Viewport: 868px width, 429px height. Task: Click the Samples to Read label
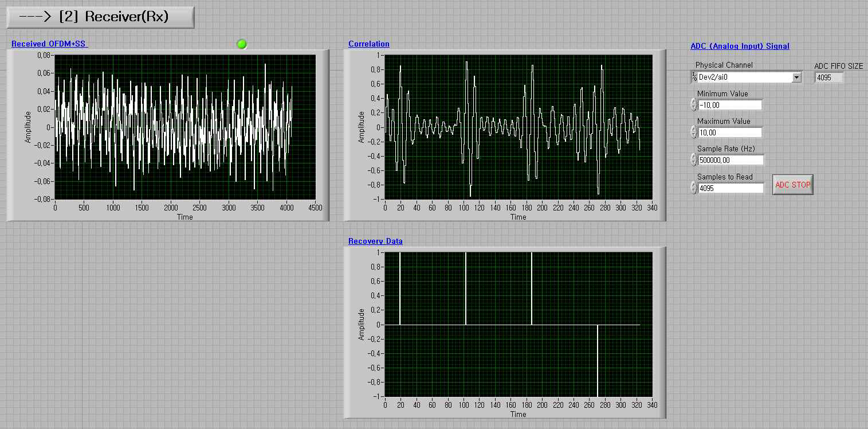[725, 177]
